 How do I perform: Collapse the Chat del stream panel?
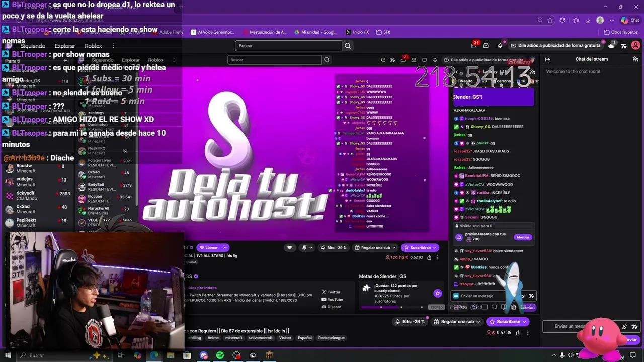click(x=548, y=59)
